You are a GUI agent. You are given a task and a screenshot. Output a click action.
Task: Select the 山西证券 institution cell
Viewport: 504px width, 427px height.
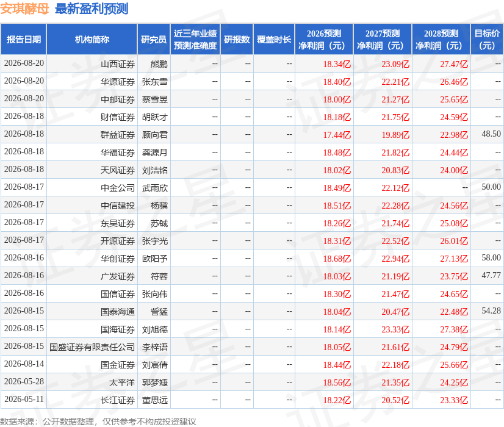click(118, 64)
